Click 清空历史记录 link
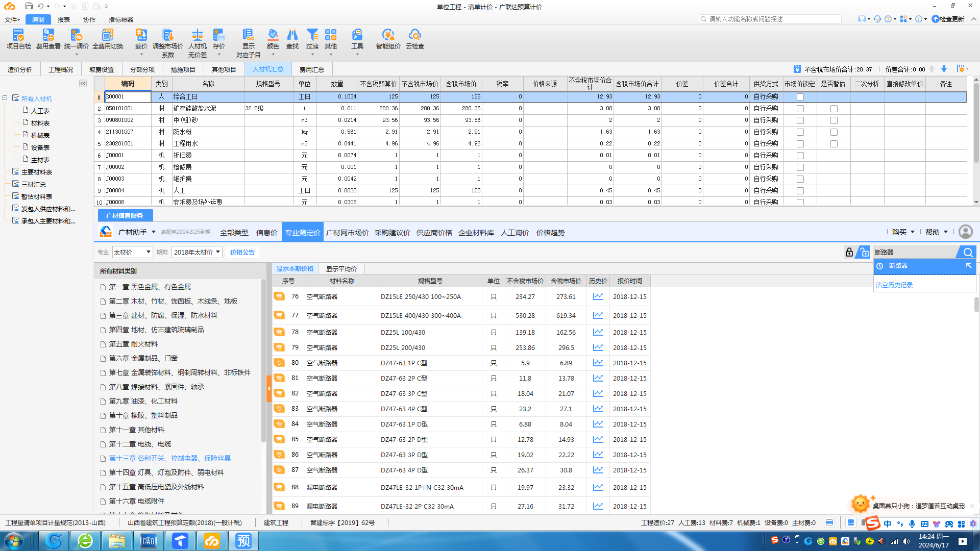 pyautogui.click(x=894, y=285)
